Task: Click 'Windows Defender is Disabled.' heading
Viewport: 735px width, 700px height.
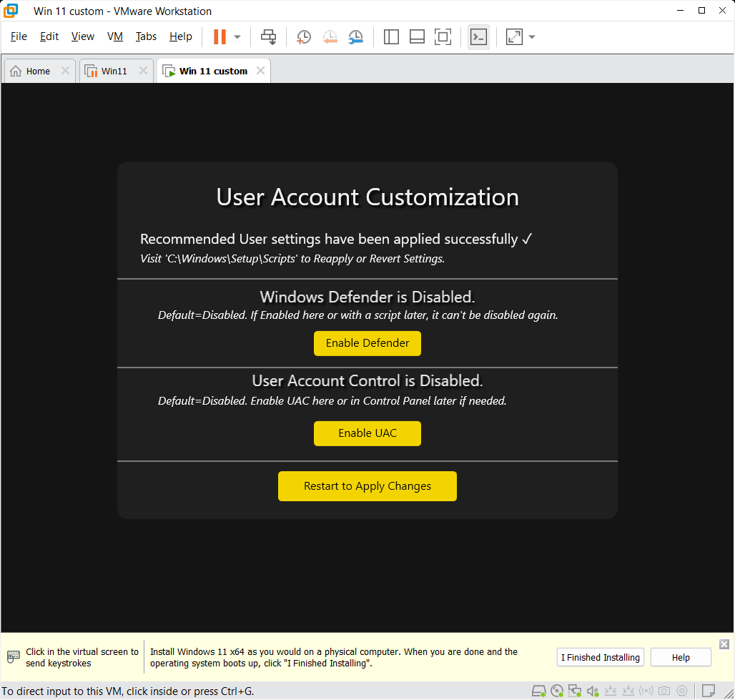Action: [x=367, y=297]
